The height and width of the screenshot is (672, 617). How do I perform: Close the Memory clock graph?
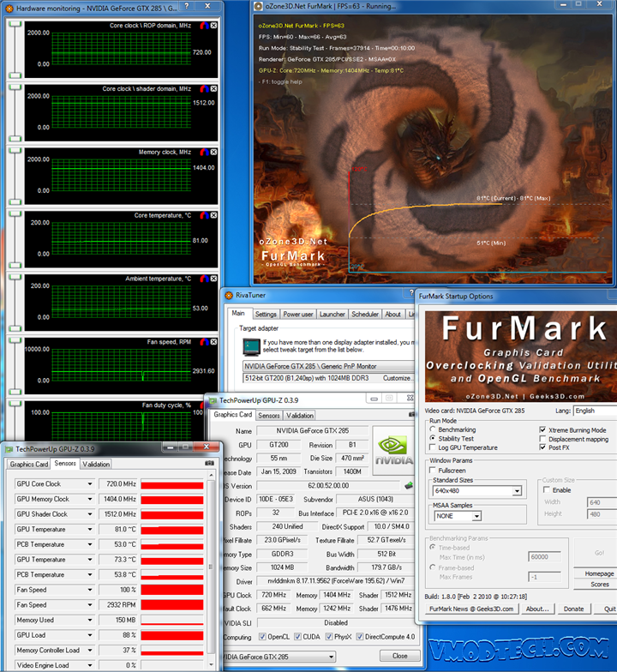click(x=213, y=153)
